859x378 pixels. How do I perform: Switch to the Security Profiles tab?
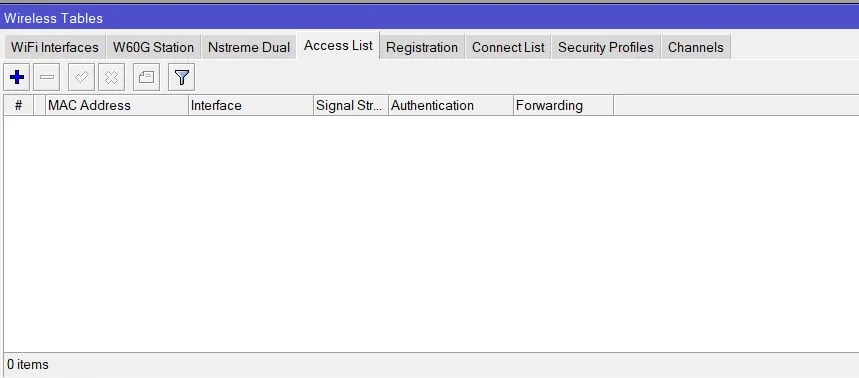tap(605, 48)
